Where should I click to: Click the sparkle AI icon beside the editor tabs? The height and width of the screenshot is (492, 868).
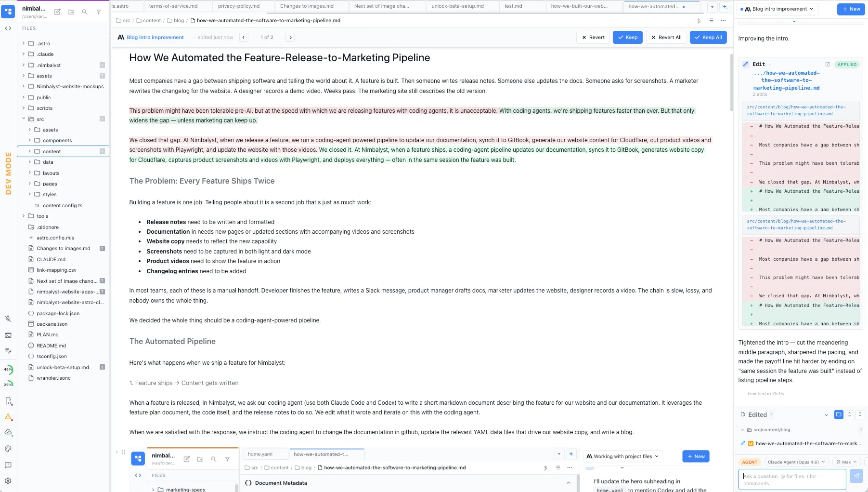tap(699, 21)
